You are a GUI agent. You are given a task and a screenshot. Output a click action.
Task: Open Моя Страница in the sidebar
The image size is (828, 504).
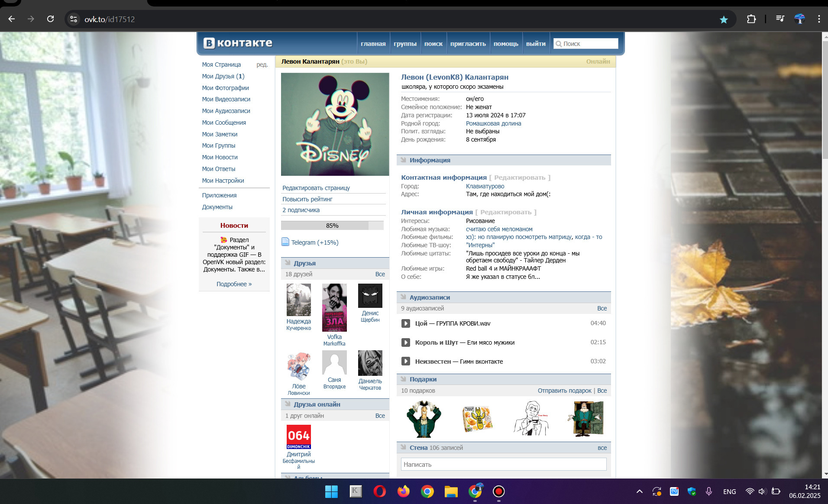coord(221,65)
